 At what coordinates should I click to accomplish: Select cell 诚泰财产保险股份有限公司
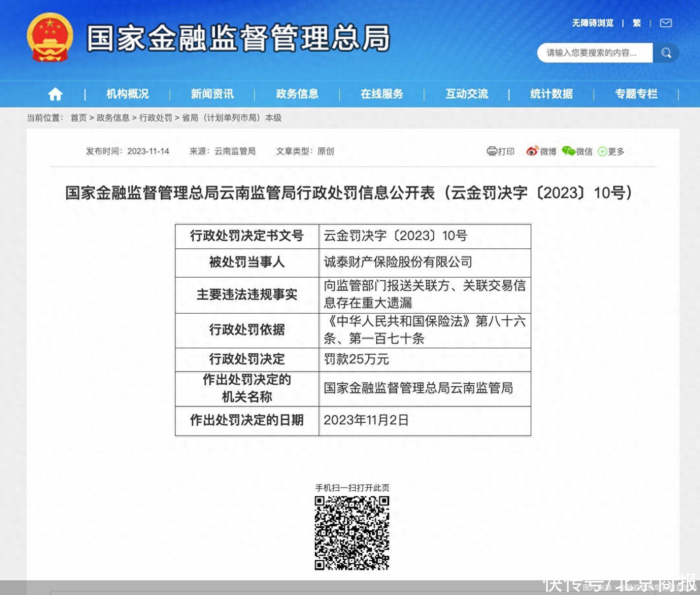pos(425,262)
